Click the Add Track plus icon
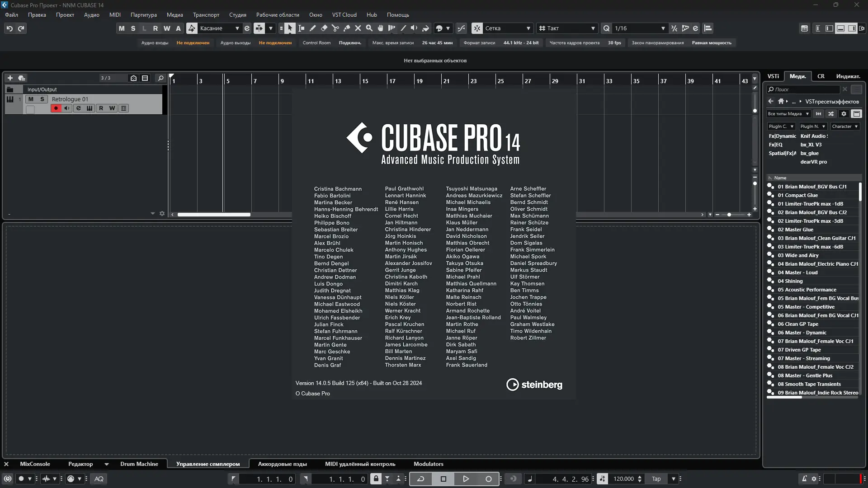The height and width of the screenshot is (488, 868). pyautogui.click(x=10, y=78)
